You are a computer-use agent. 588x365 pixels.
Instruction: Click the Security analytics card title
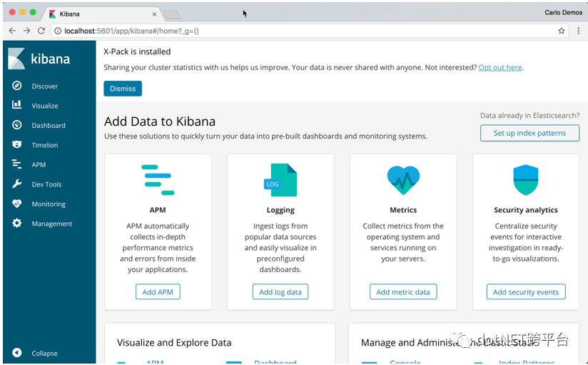(526, 210)
